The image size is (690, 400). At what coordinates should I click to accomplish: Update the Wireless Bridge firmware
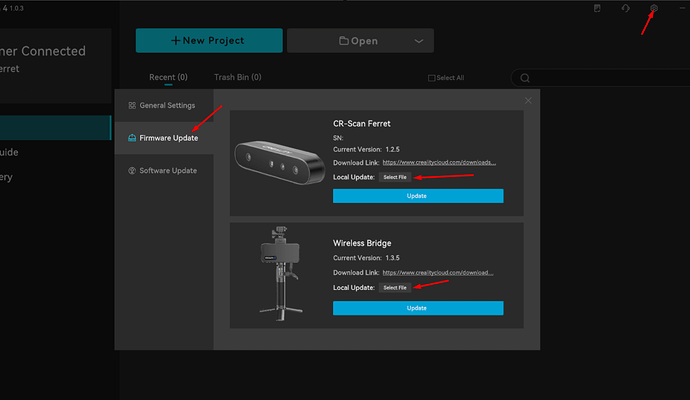pos(418,308)
